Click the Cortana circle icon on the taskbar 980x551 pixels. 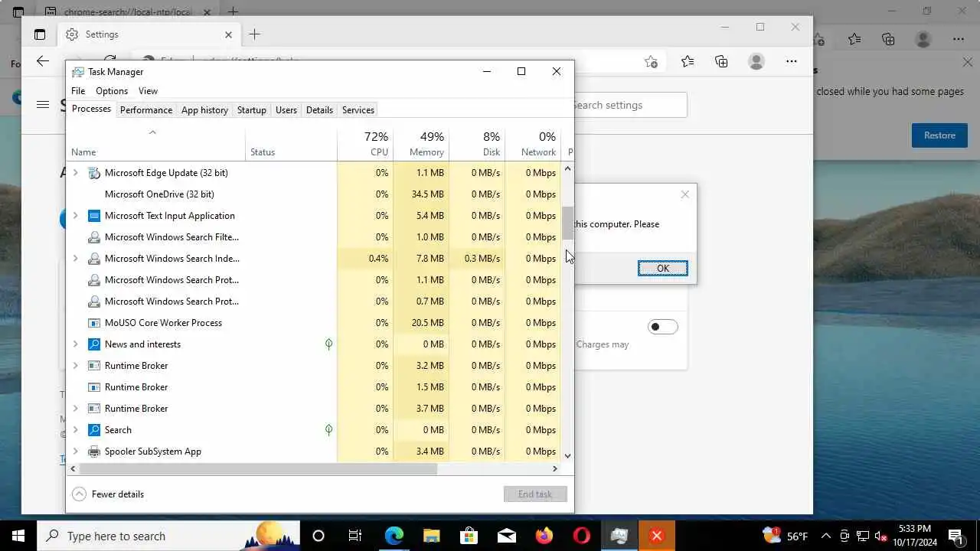[318, 536]
